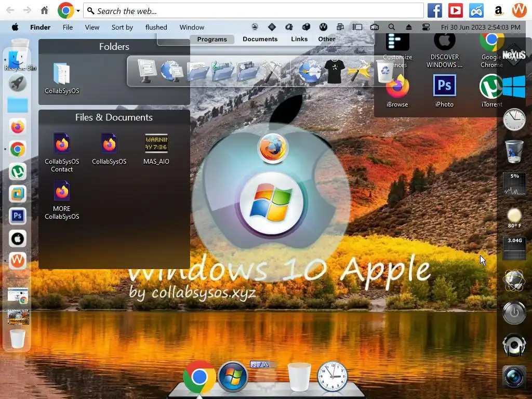This screenshot has width=532, height=399.
Task: Open uTorrent from the left dock
Action: click(17, 171)
